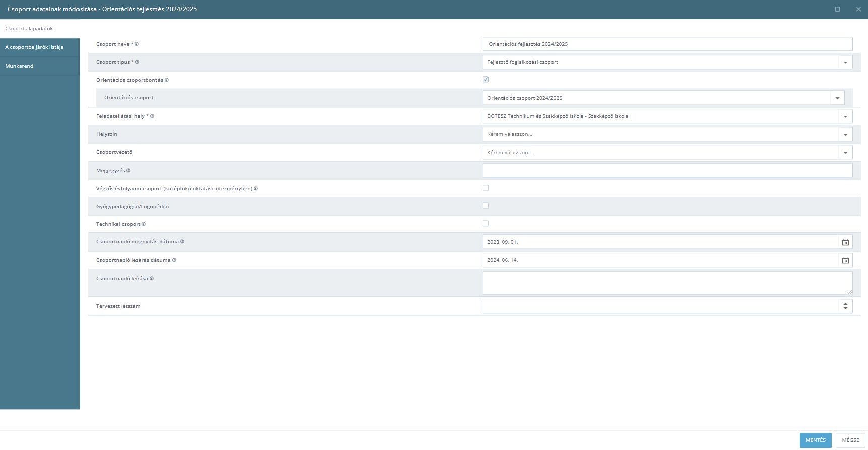Expand the Csoport típus dropdown arrow
Viewport: 868px width, 450px height.
(x=845, y=62)
